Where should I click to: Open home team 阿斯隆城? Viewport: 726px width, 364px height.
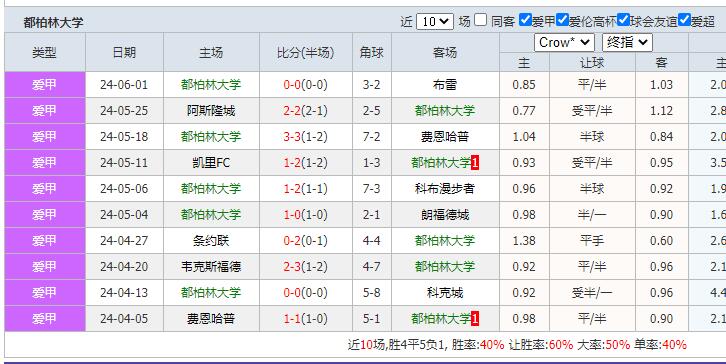(x=211, y=111)
